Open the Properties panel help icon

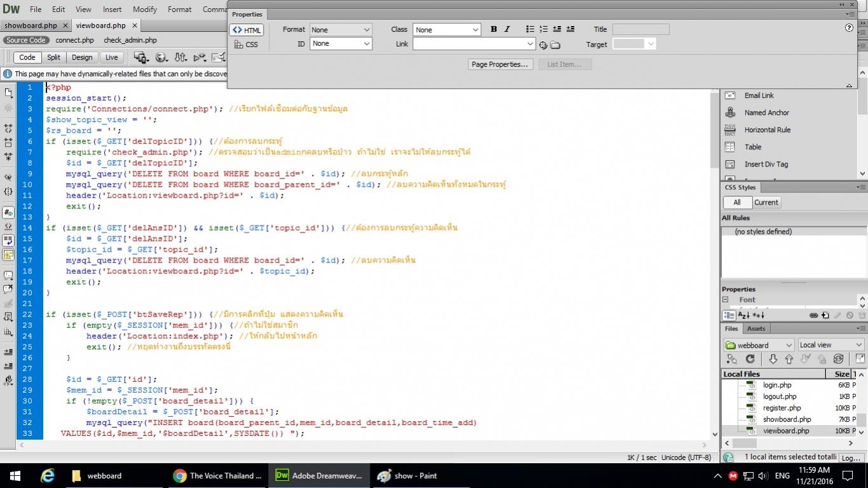point(850,28)
